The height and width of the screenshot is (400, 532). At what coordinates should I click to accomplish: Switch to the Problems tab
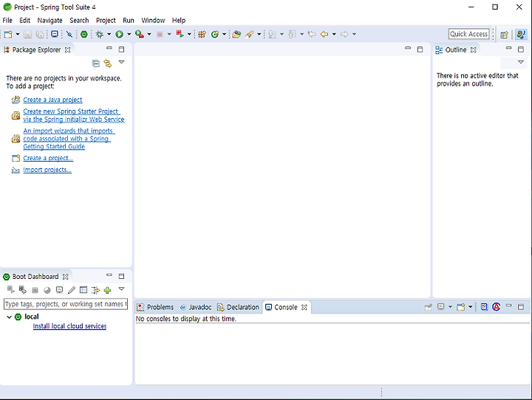click(x=155, y=307)
